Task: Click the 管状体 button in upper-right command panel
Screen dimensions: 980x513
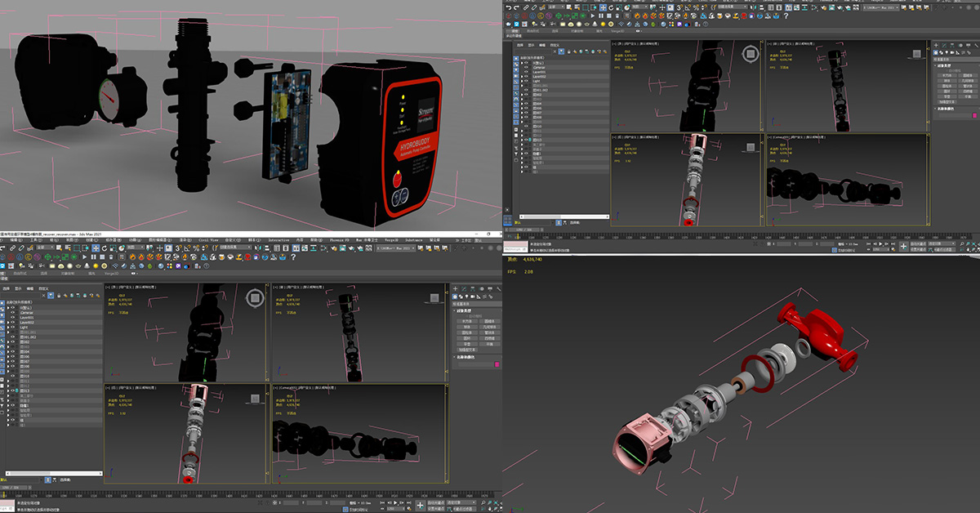Action: (968, 86)
